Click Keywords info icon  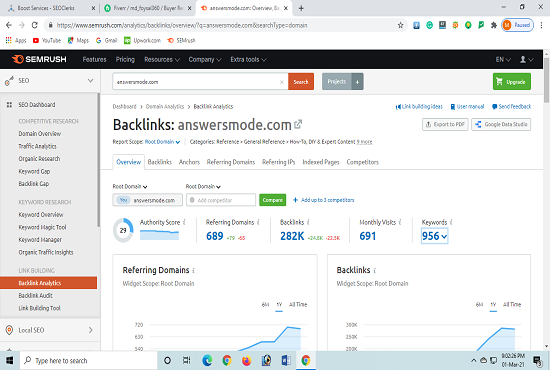451,222
